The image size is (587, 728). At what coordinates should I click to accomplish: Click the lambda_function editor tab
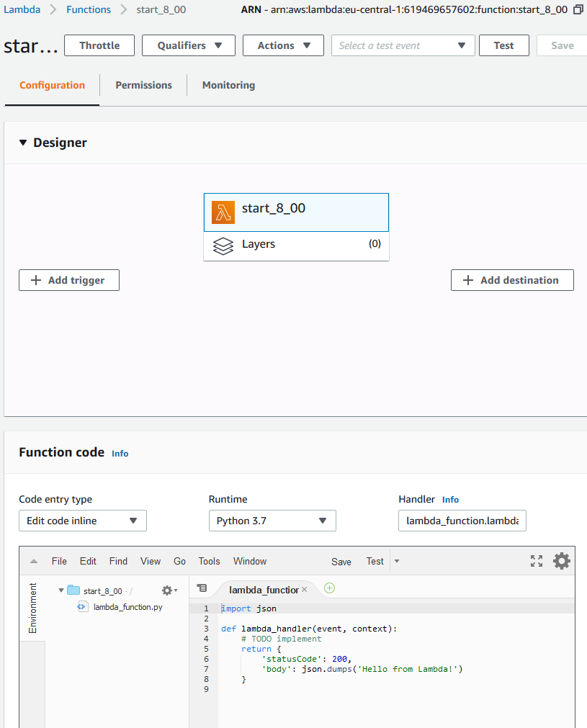coord(264,590)
